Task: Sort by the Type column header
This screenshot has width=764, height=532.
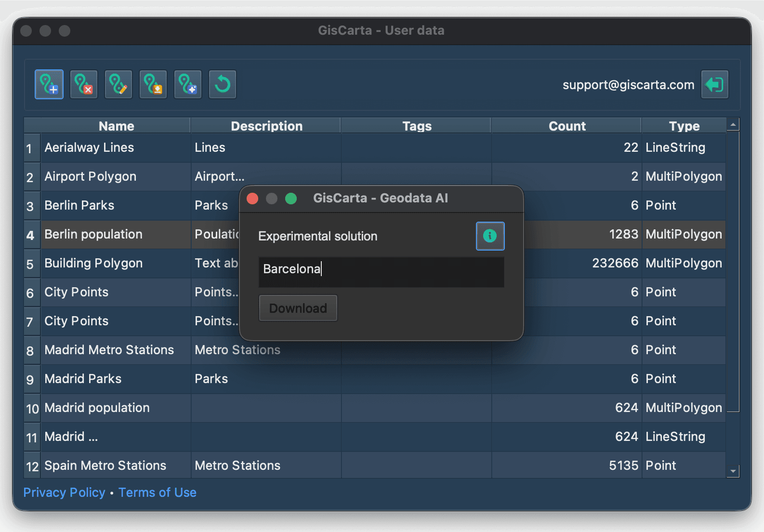Action: click(x=684, y=126)
